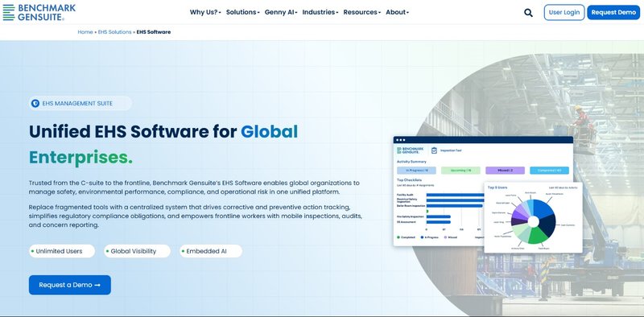Open the Industries dropdown

tap(320, 12)
